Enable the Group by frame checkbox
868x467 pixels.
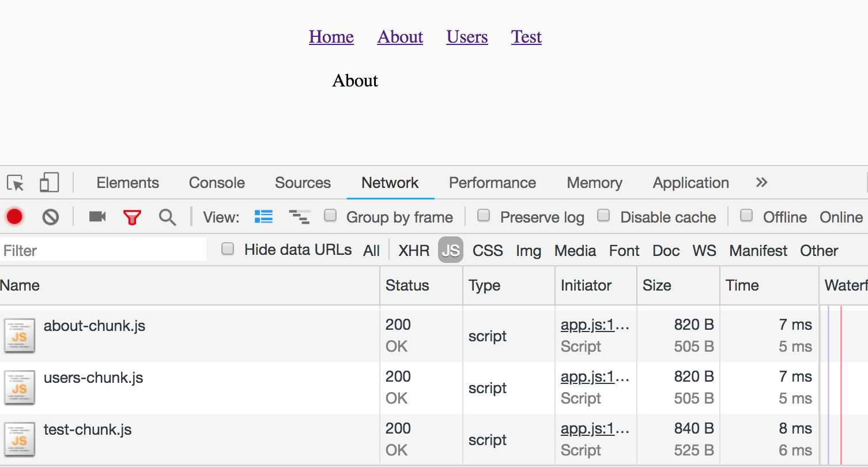(330, 216)
